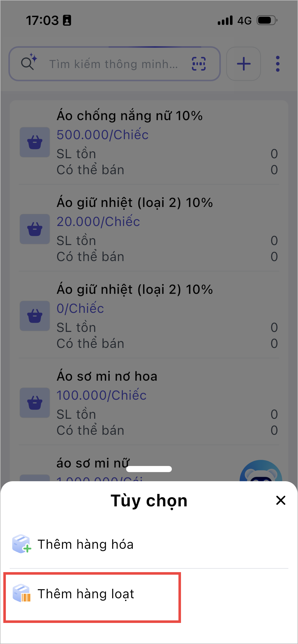Open Áo sơ mi nơ hoa item
298x644 pixels.
coord(107,376)
